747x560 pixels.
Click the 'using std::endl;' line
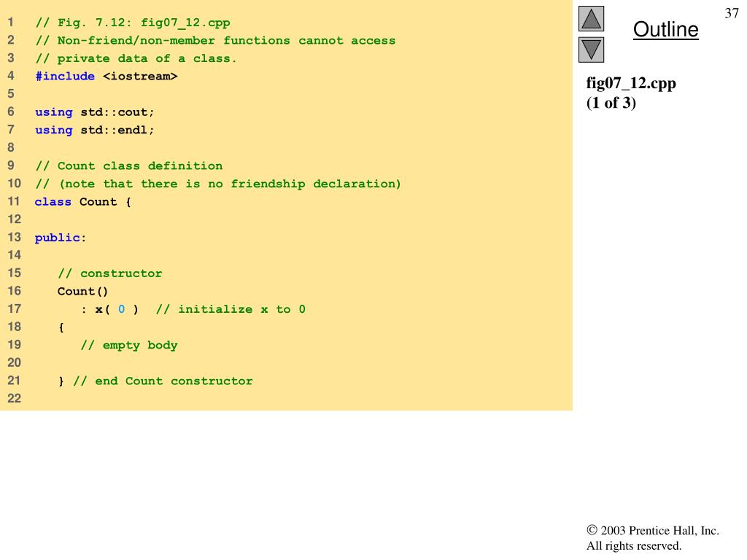pos(94,130)
